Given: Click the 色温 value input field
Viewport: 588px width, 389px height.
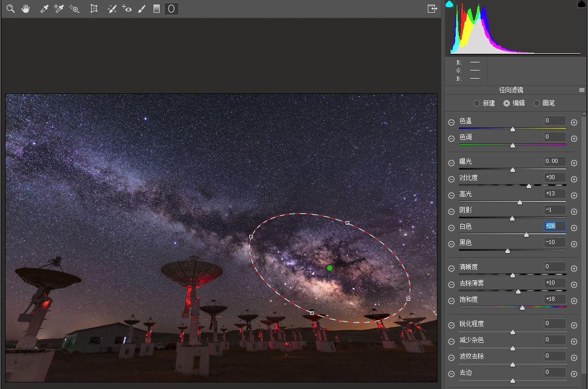Looking at the screenshot, I should 555,121.
